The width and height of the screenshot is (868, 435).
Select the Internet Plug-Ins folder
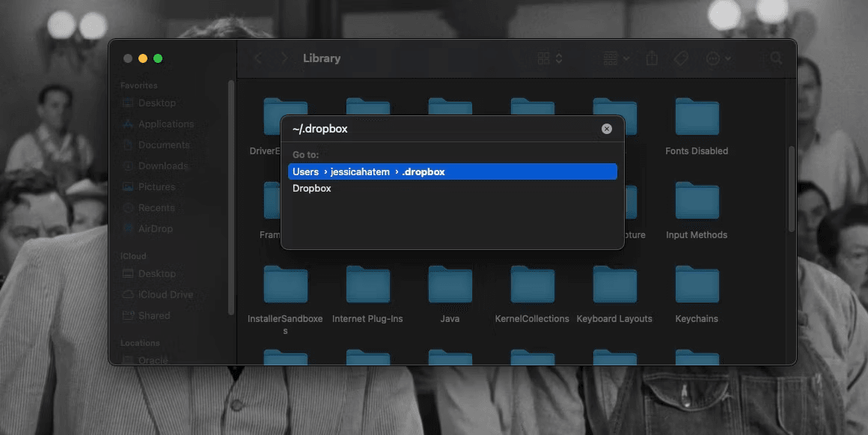pyautogui.click(x=367, y=294)
